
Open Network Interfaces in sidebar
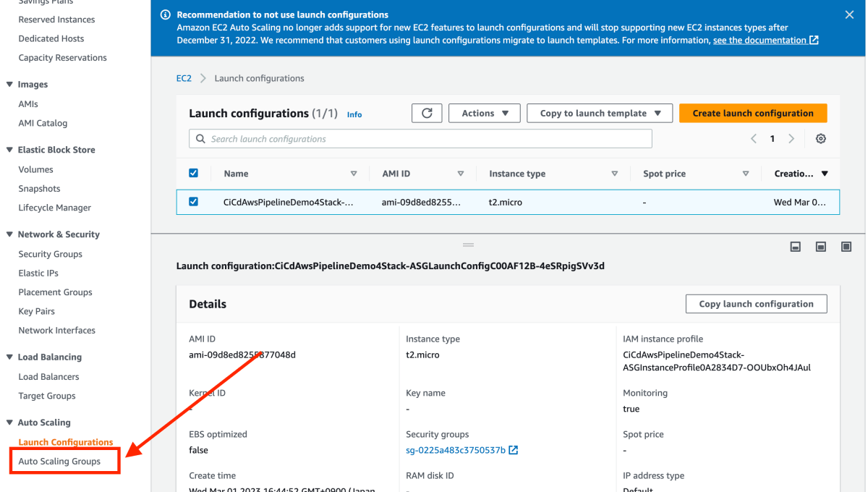click(56, 331)
